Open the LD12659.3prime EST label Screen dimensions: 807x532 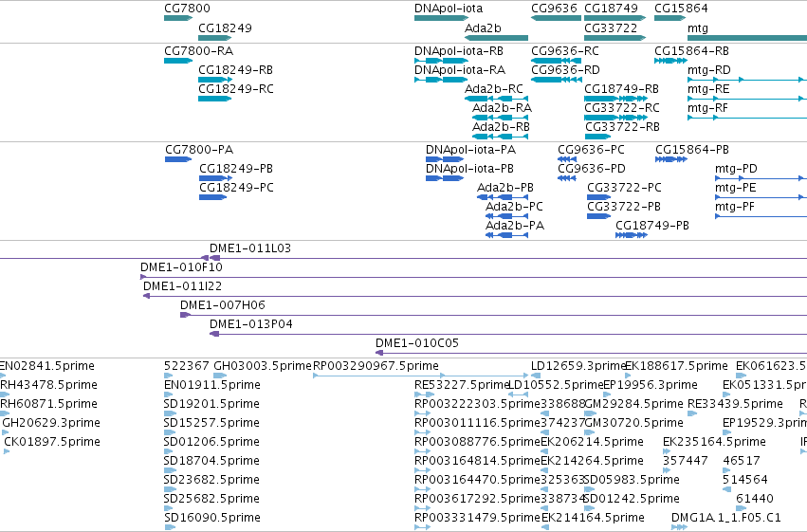(578, 366)
